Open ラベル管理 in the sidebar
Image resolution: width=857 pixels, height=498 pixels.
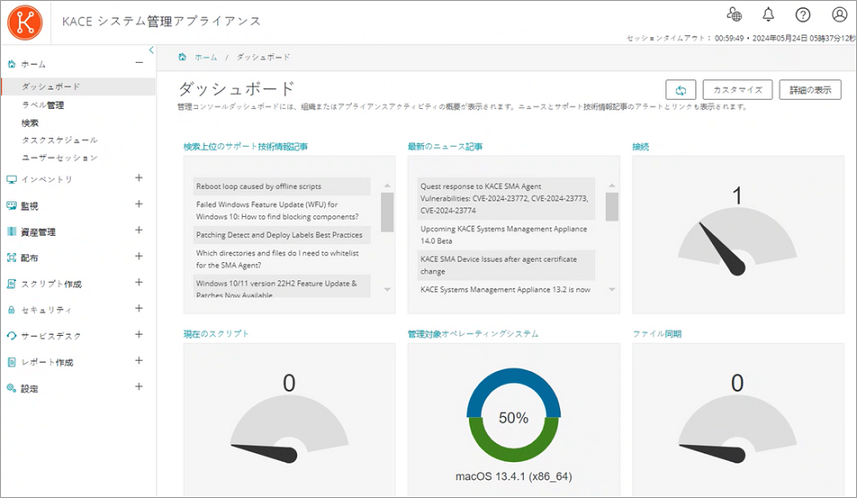tap(43, 105)
